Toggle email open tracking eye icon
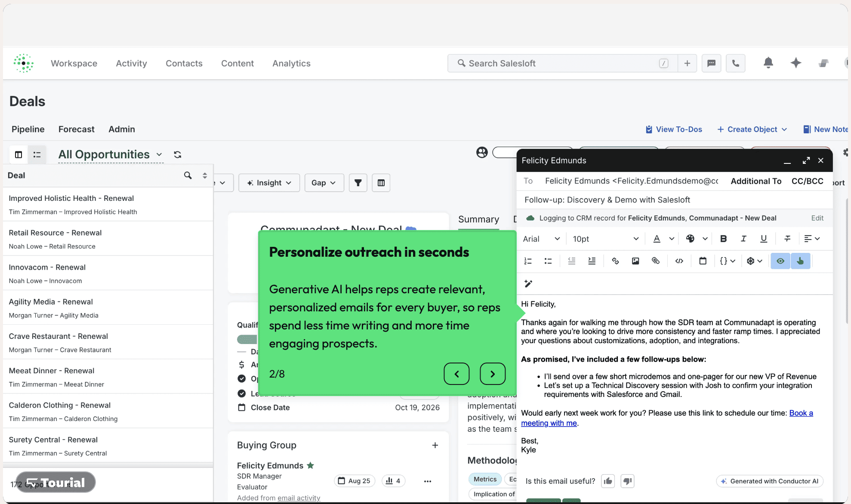851x504 pixels. coord(780,261)
